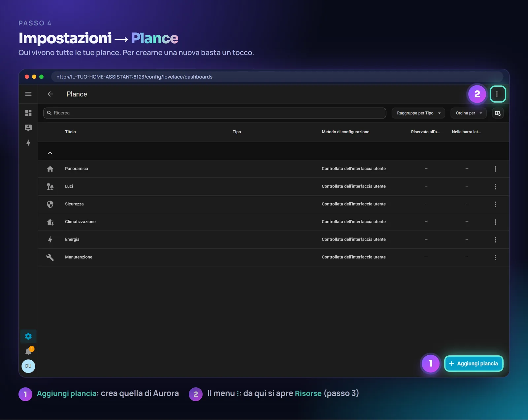The width and height of the screenshot is (528, 420).
Task: Open table column settings icon
Action: (498, 113)
